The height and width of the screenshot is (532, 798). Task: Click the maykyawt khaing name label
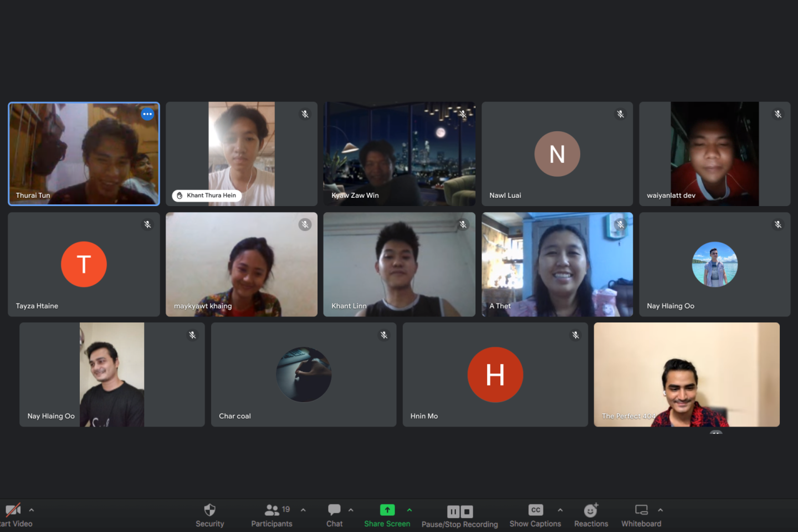coord(203,306)
